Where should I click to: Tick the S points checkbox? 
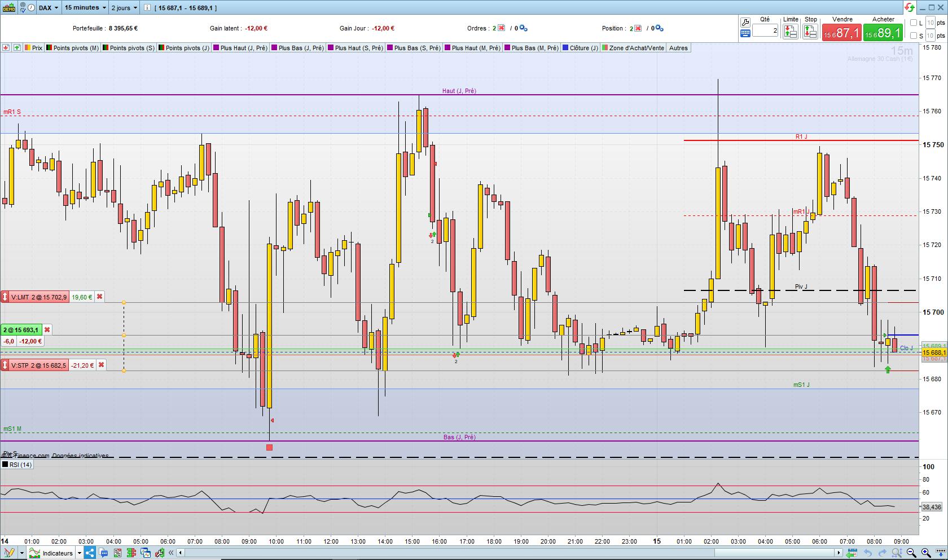(914, 36)
